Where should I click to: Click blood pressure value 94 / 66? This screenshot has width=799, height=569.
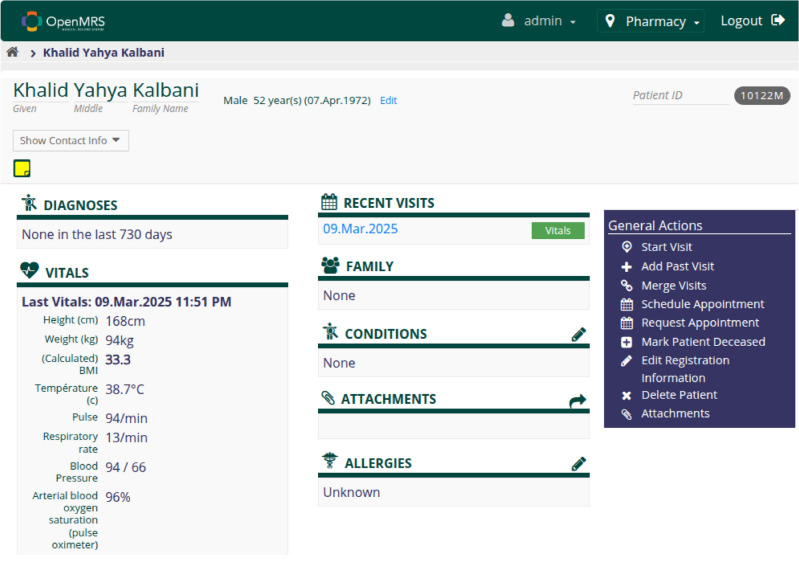(x=125, y=467)
